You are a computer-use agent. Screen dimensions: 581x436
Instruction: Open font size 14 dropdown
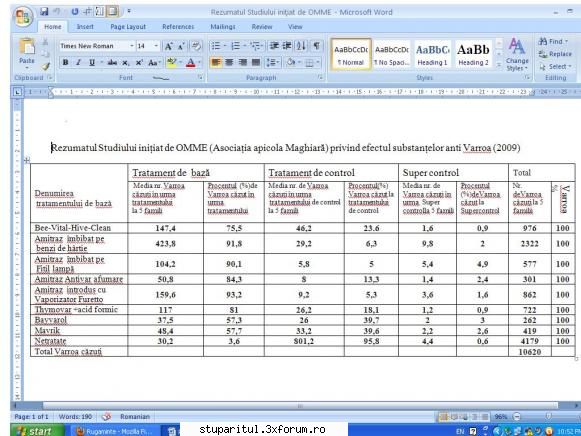[156, 46]
